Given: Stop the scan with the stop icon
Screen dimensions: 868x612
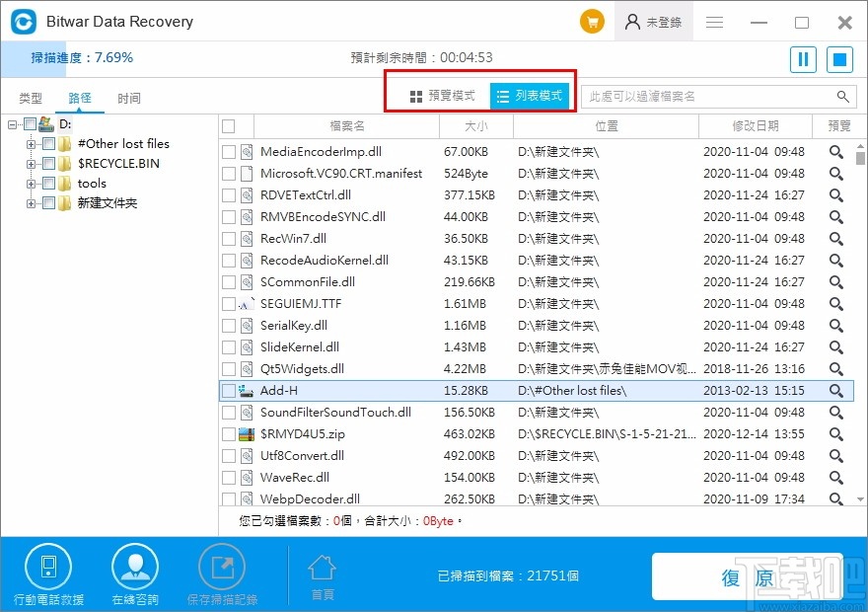Looking at the screenshot, I should (x=839, y=59).
